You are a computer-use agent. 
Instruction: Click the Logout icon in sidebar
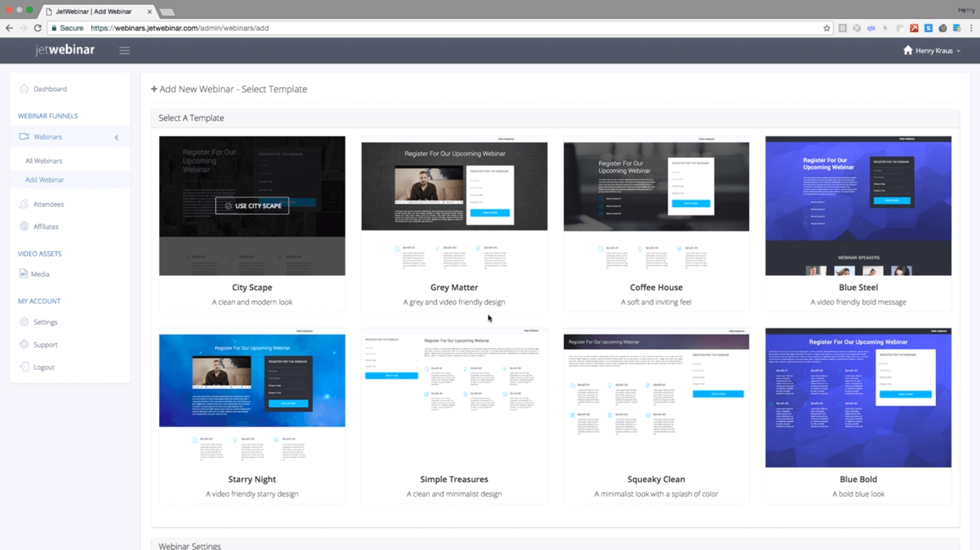coord(24,367)
